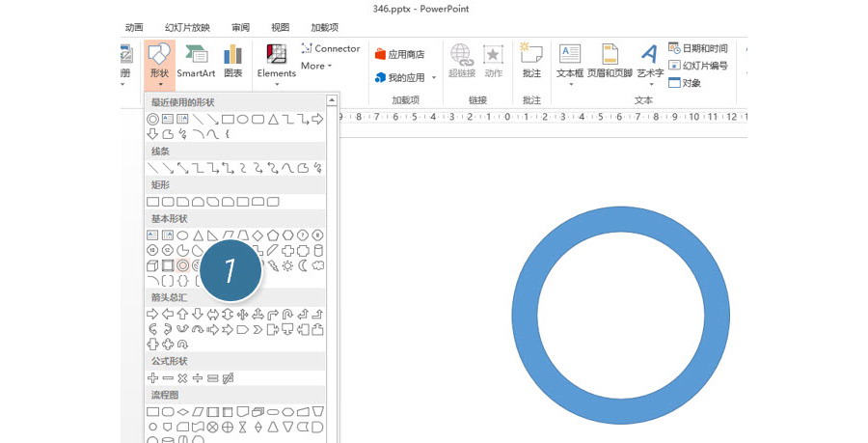Select decision diamond in 流程图
Viewport: 868px width, 443px height.
pos(182,412)
